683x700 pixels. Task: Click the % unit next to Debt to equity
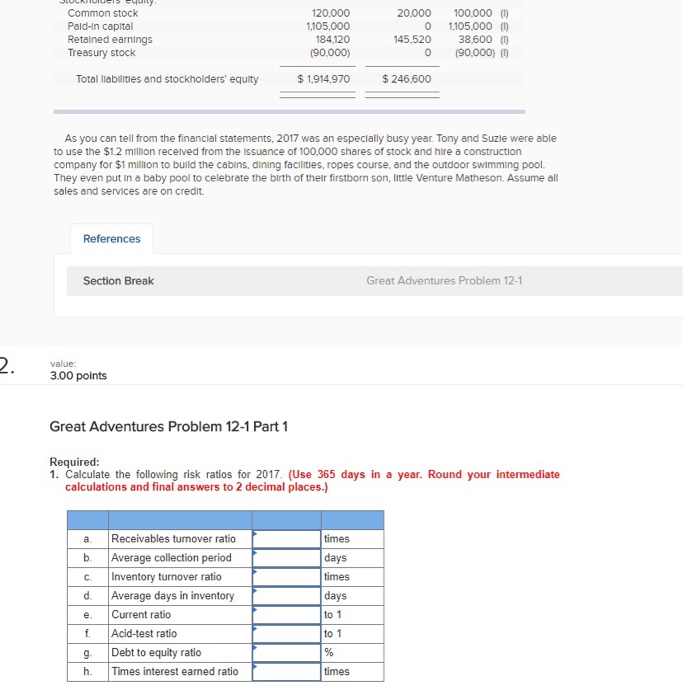[329, 653]
